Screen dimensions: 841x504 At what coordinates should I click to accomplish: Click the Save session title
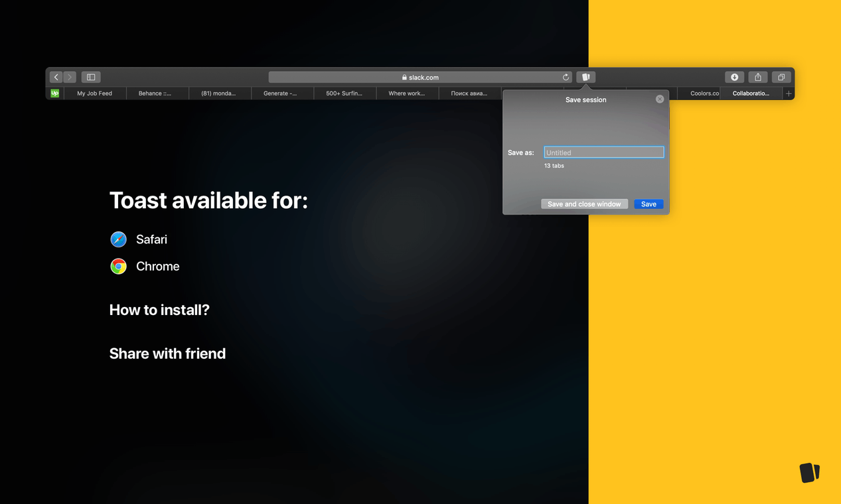coord(585,99)
